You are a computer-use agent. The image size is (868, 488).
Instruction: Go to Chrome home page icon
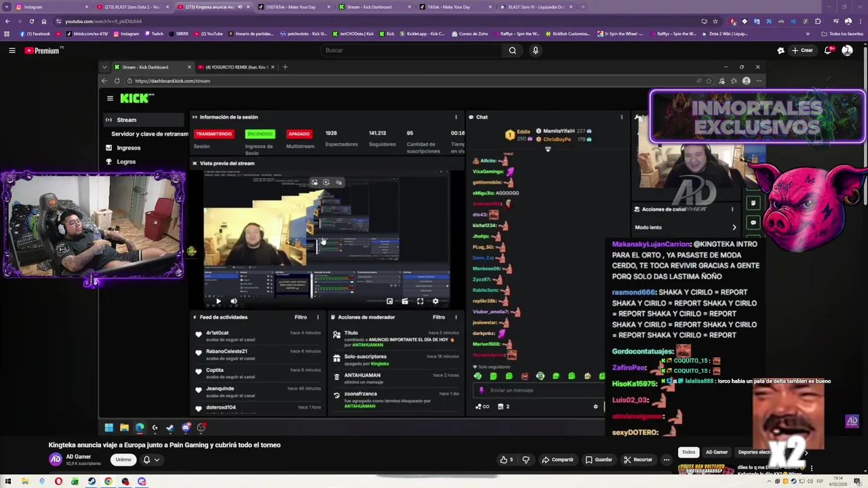pos(44,21)
